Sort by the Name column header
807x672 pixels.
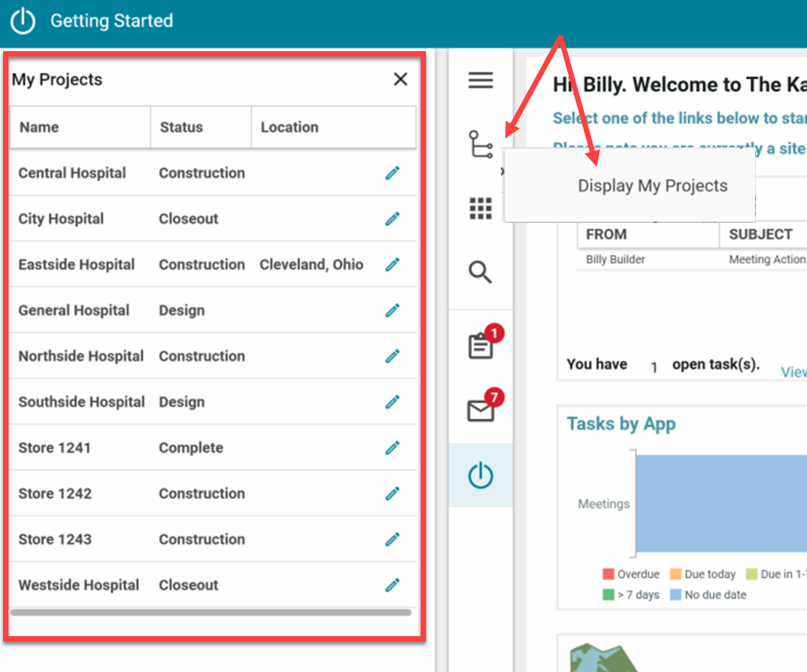pyautogui.click(x=40, y=128)
